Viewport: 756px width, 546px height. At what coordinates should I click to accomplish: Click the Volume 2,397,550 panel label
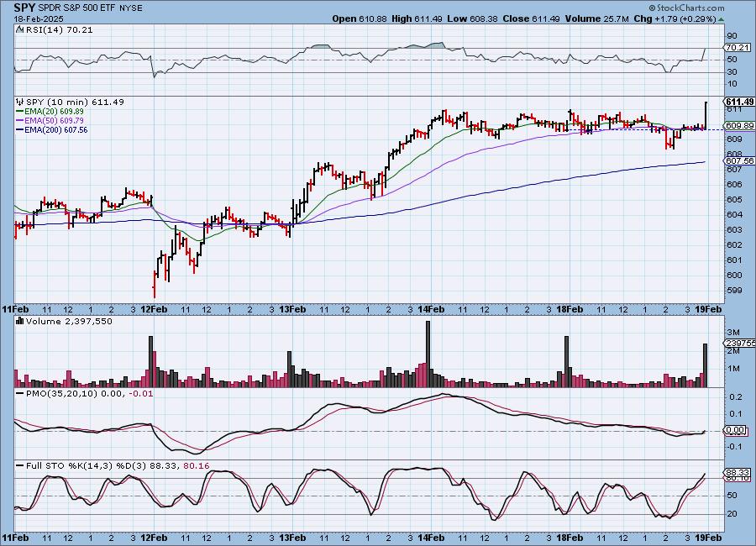point(69,321)
